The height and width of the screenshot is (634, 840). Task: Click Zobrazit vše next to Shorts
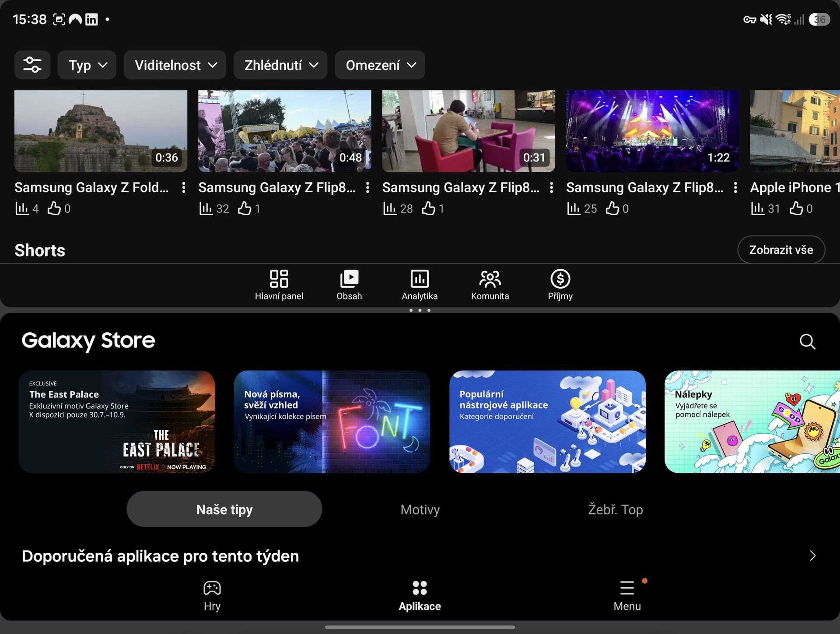tap(781, 250)
